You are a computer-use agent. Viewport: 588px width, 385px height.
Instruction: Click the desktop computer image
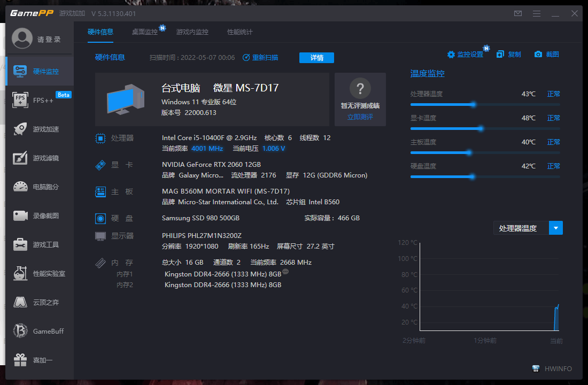click(126, 99)
